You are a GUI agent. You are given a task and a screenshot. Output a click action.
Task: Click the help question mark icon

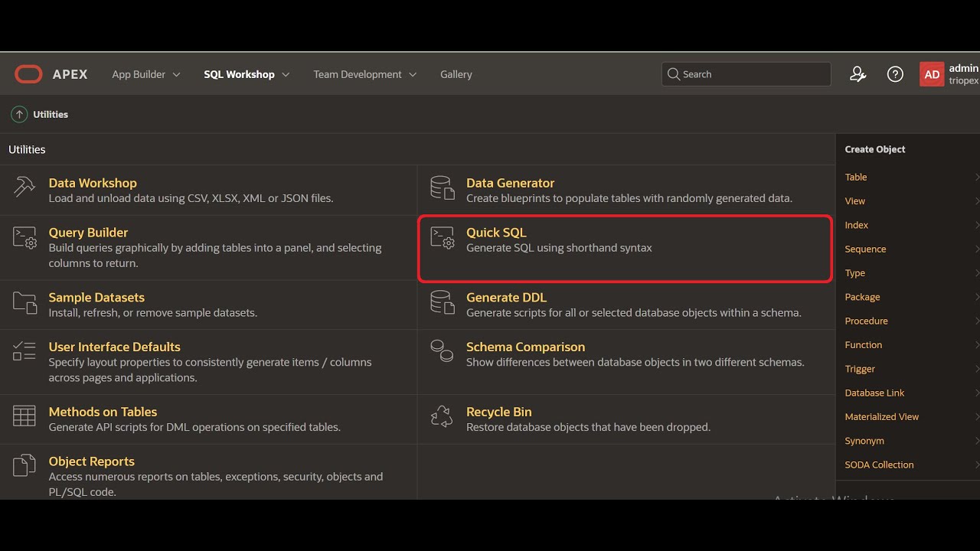[895, 74]
